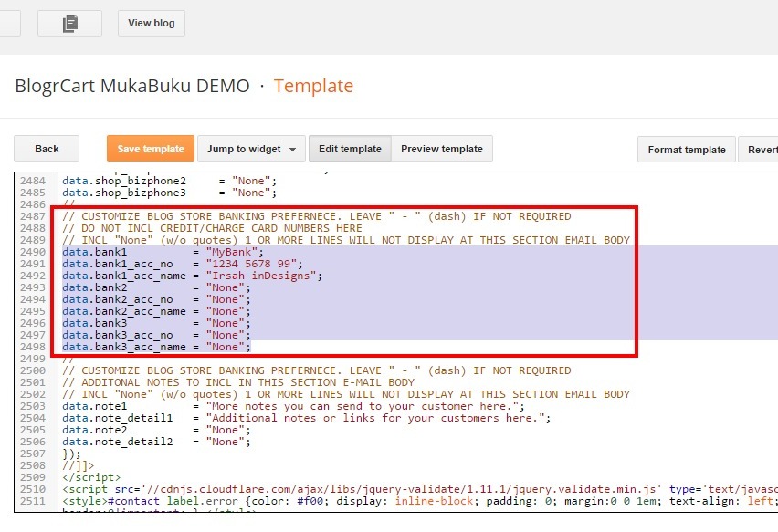778x532 pixels.
Task: Click the comment on line 2489
Action: pyautogui.click(x=346, y=241)
